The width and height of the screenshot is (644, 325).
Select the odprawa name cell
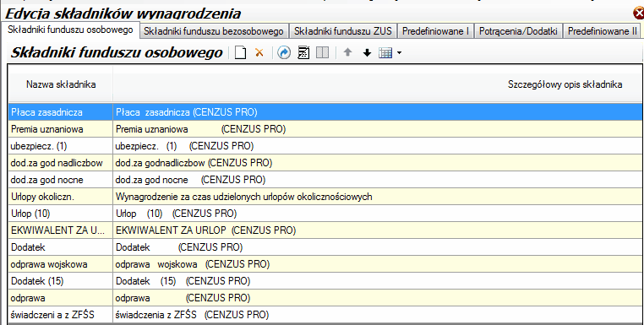coord(60,297)
